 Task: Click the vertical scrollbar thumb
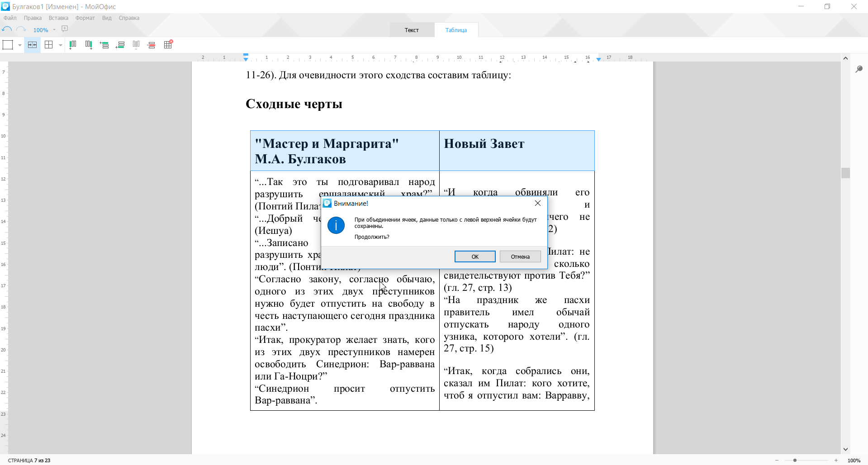845,173
